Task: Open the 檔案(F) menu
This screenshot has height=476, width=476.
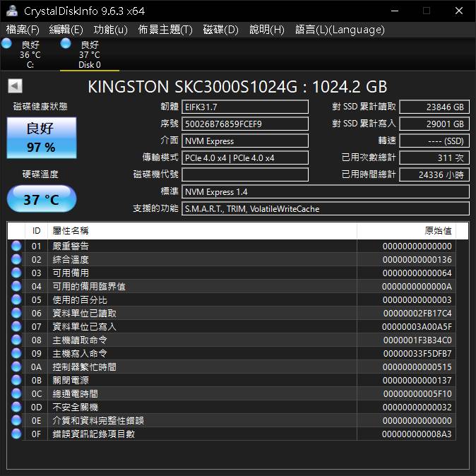Action: tap(23, 30)
